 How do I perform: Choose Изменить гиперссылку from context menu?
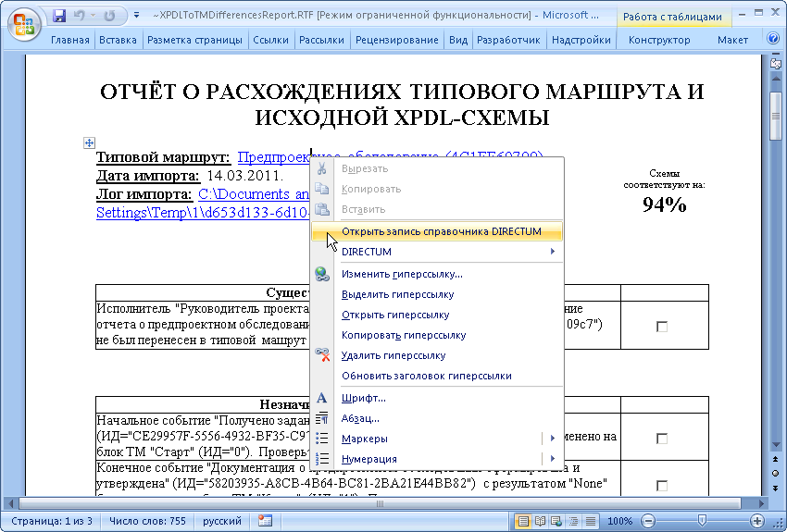(x=437, y=274)
